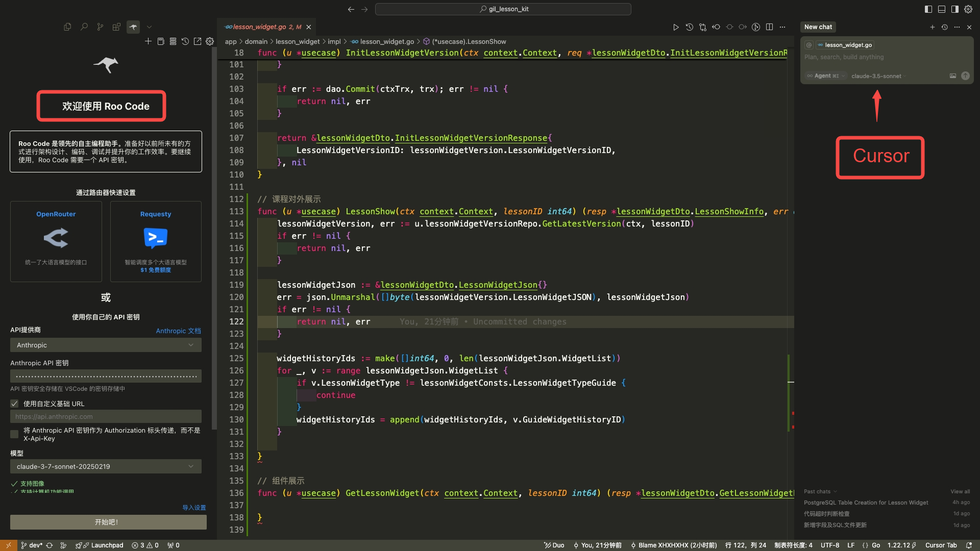Toggle the bottom panel layout icon
Screen dimensions: 980x551
pos(942,9)
